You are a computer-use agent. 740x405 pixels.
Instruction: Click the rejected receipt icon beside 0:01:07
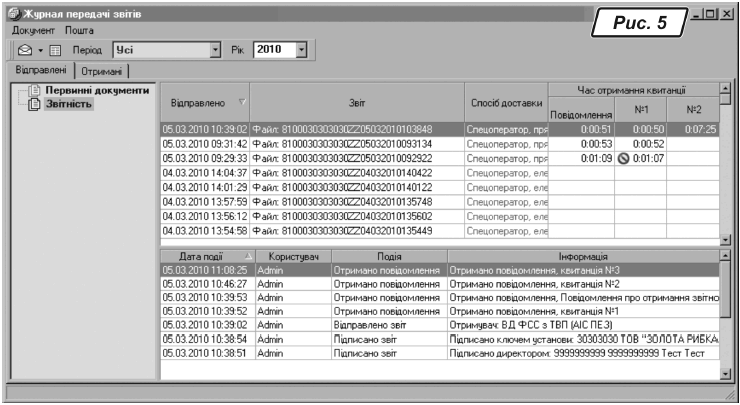point(623,157)
